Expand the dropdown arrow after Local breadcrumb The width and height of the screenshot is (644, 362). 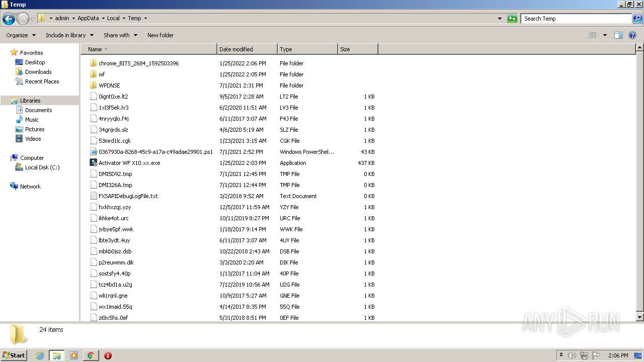point(124,18)
